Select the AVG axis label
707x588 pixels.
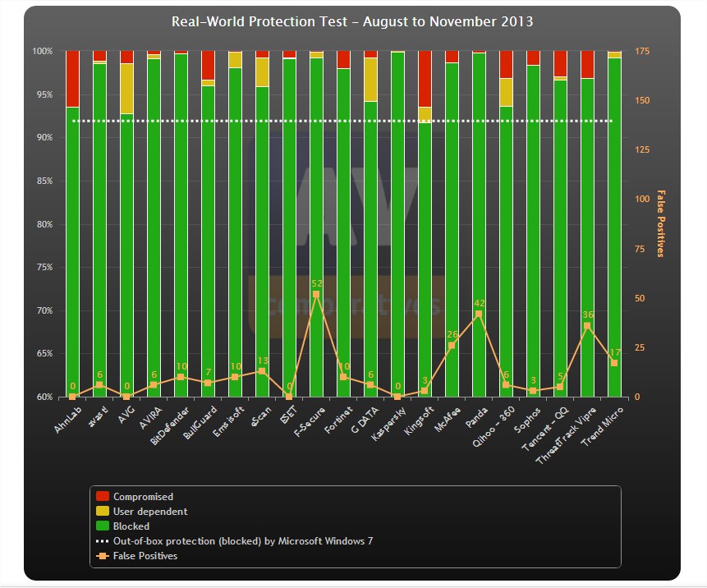pos(127,415)
